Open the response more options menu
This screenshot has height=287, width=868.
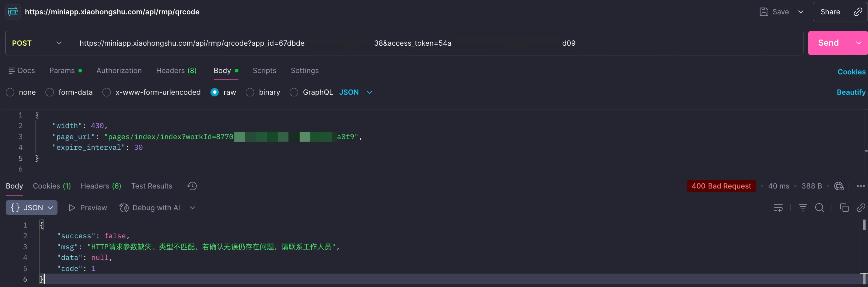tap(861, 186)
